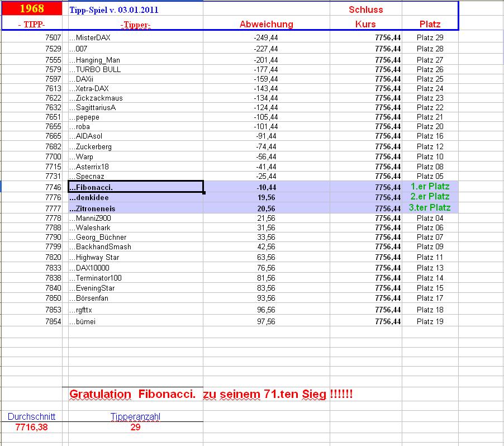Image resolution: width=504 pixels, height=446 pixels.
Task: Select the Abweichung column header
Action: pos(266,24)
